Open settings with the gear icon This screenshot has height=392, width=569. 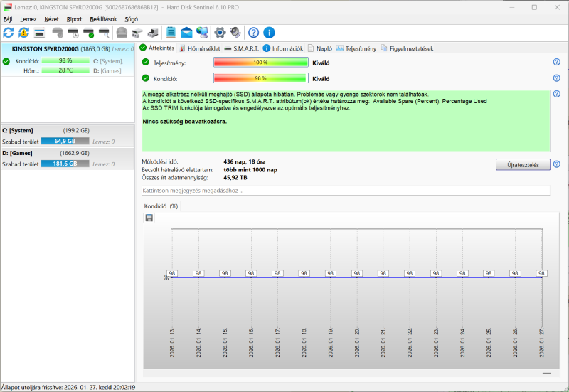220,33
